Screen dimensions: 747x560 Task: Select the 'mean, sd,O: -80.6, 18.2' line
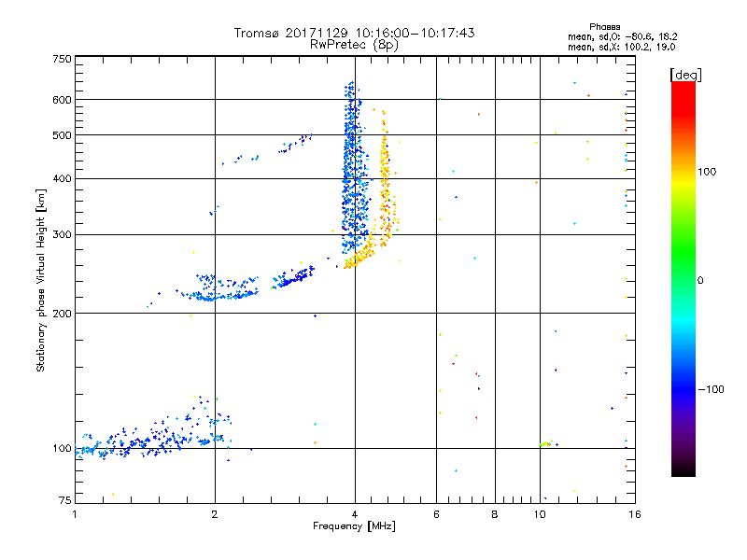(x=622, y=36)
